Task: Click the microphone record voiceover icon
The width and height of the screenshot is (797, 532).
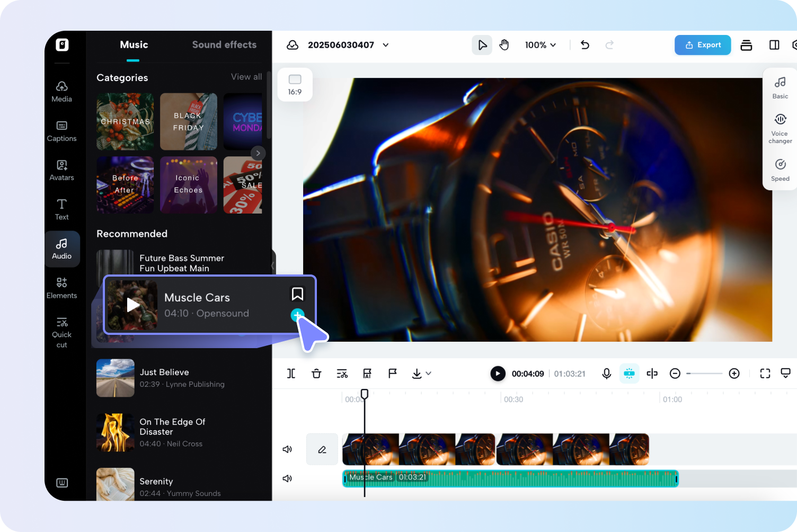Action: coord(607,374)
